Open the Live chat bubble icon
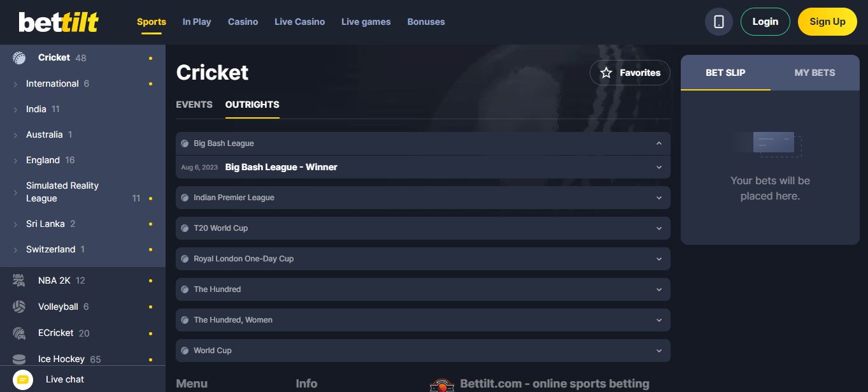The height and width of the screenshot is (392, 868). [22, 379]
